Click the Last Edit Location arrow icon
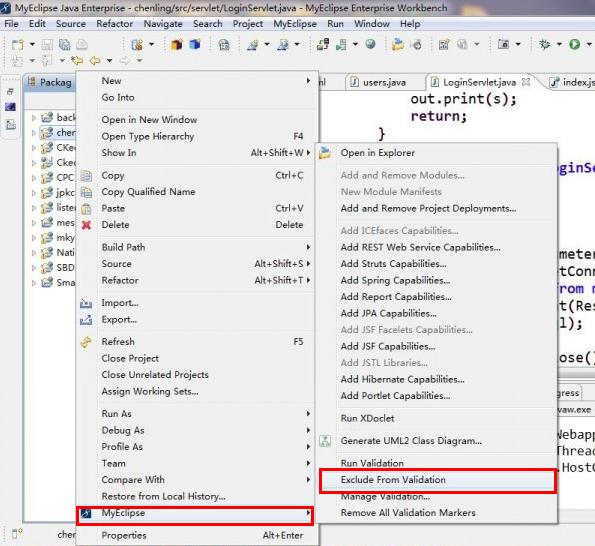The width and height of the screenshot is (595, 546). 77,60
